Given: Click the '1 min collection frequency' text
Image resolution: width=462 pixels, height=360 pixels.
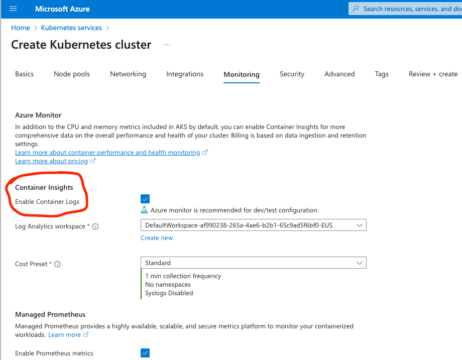Looking at the screenshot, I should [183, 276].
